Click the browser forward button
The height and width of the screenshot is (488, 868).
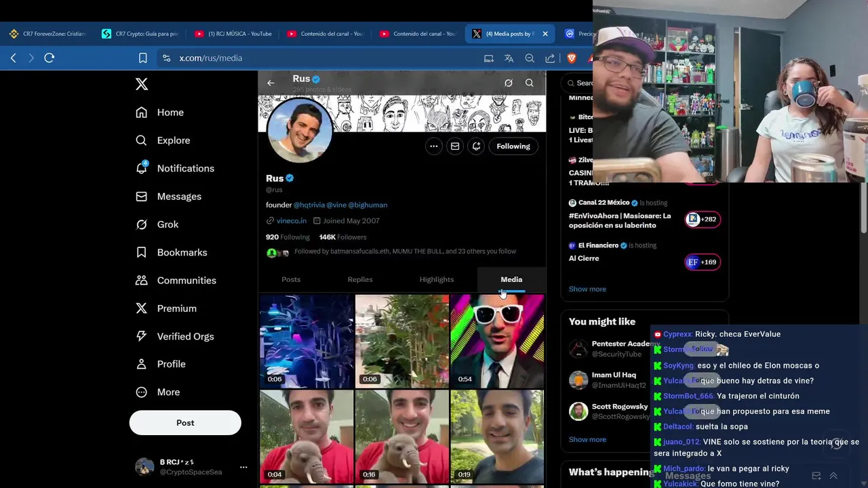31,58
